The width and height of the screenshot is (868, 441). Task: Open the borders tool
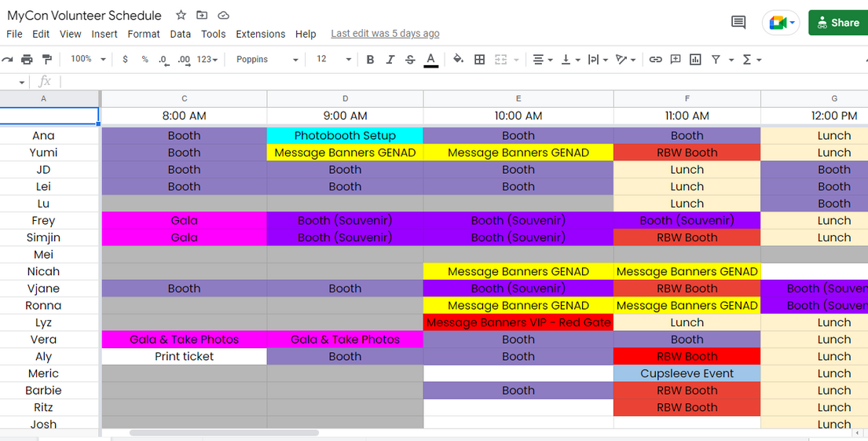(x=479, y=60)
